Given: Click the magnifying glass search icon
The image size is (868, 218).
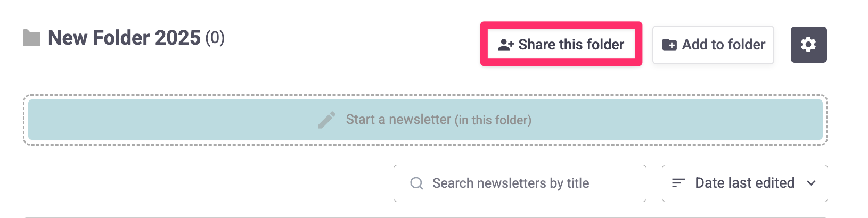Looking at the screenshot, I should [416, 183].
